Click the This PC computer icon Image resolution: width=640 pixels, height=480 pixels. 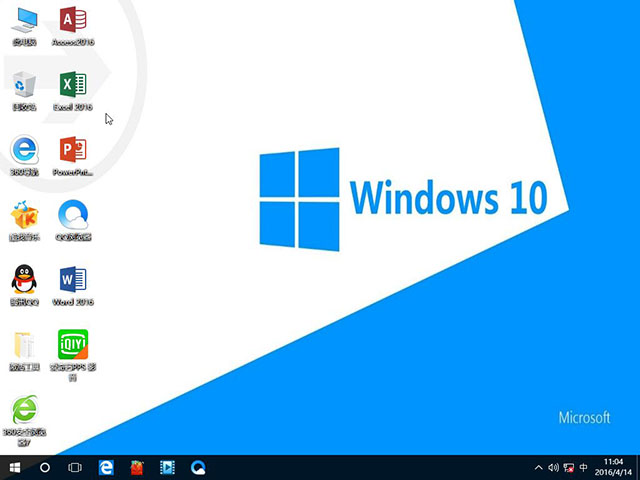[24, 20]
